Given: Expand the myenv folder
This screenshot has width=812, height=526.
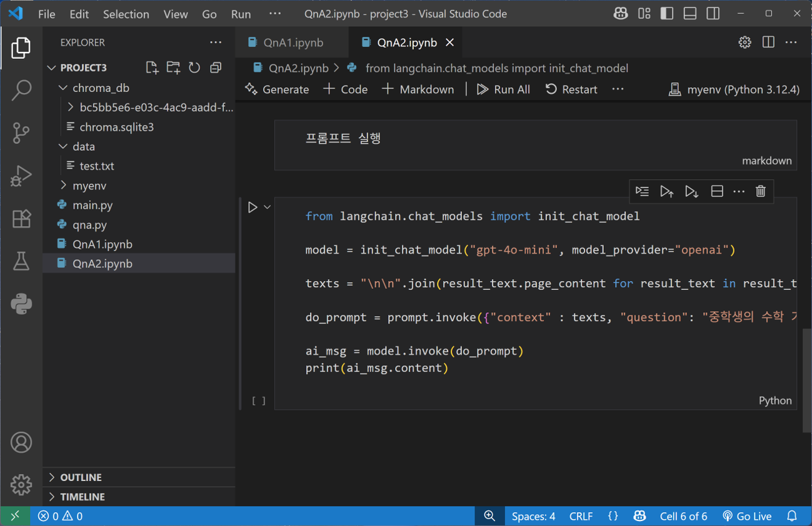Looking at the screenshot, I should tap(63, 186).
